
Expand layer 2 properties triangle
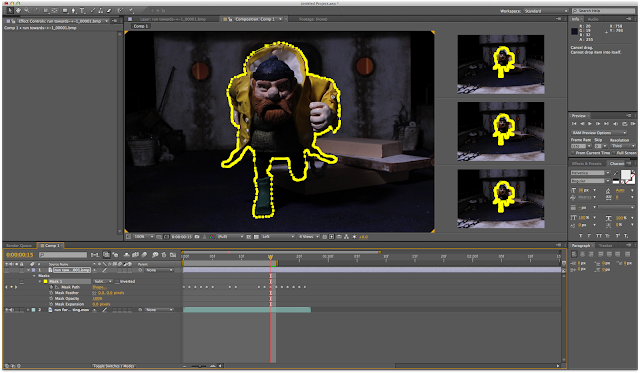pos(28,310)
